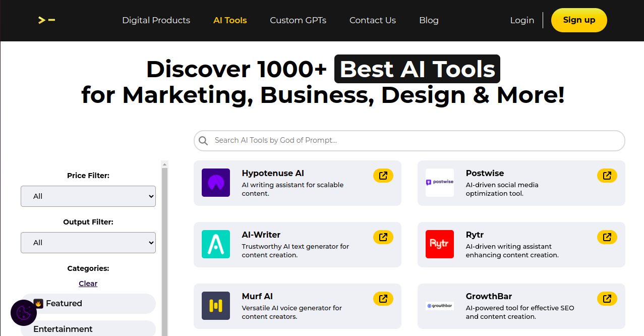The width and height of the screenshot is (644, 336).
Task: Open the Rytr title
Action: tap(475, 235)
